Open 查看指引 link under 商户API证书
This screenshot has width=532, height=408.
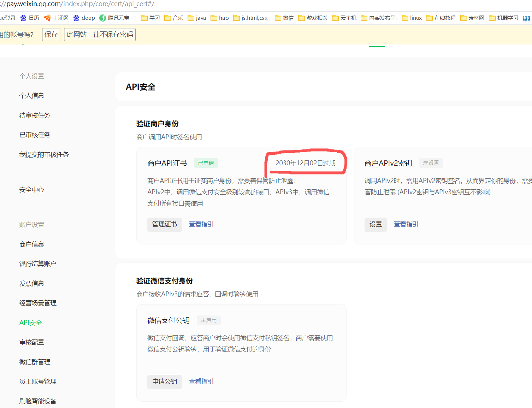coord(201,224)
